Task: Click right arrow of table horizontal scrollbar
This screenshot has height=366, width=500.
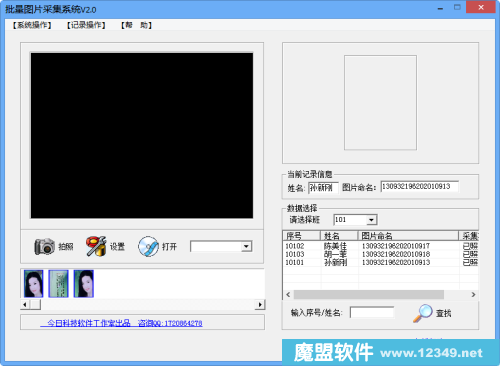Action: tap(473, 295)
